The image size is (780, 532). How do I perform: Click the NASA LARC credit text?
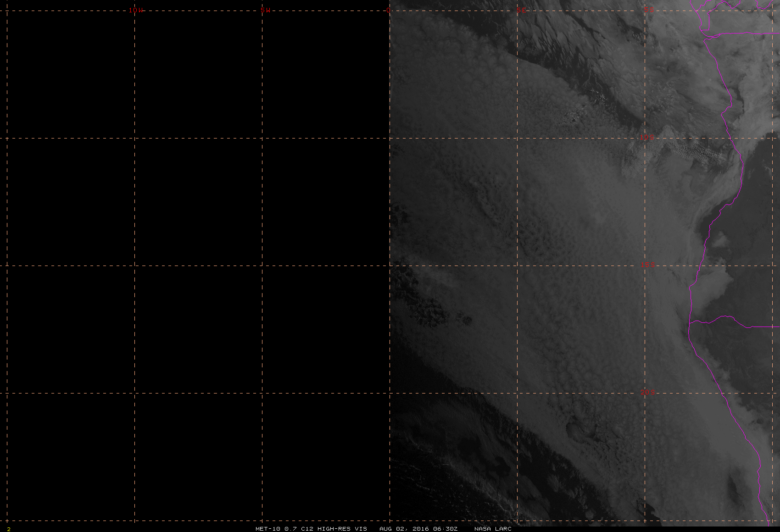tap(493, 529)
